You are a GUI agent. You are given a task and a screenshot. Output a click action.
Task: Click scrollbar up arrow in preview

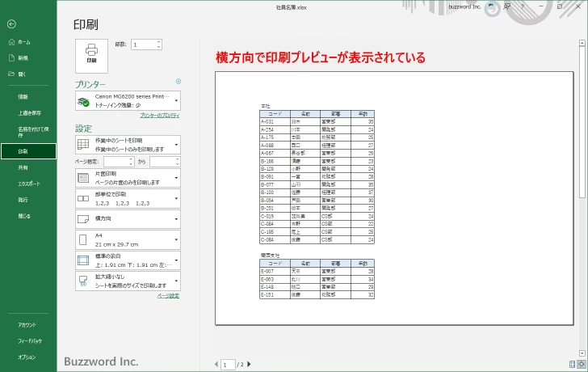582,43
